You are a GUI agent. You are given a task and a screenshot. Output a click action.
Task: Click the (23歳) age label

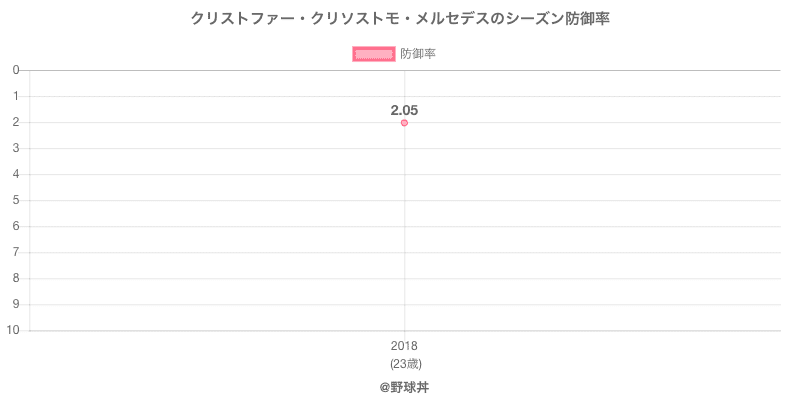[x=404, y=362]
